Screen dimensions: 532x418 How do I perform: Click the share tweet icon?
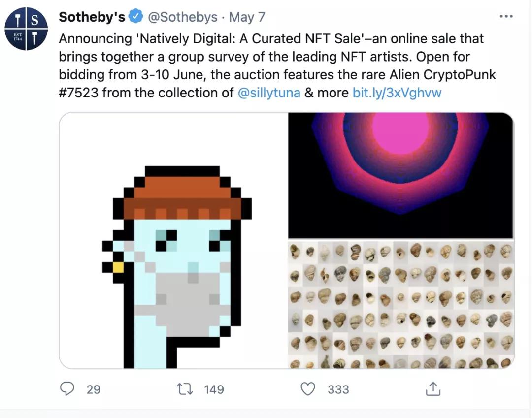point(432,389)
